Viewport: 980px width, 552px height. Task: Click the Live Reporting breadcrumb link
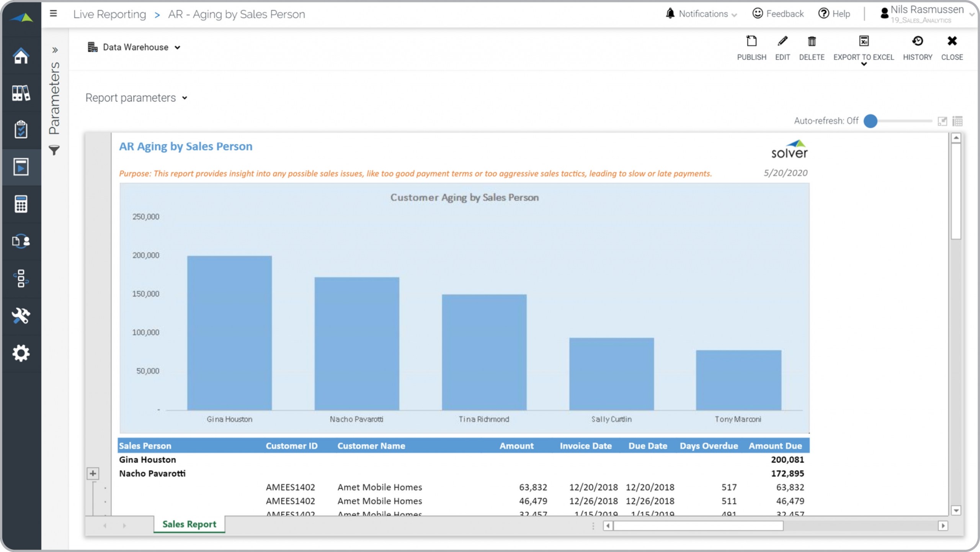coord(109,14)
